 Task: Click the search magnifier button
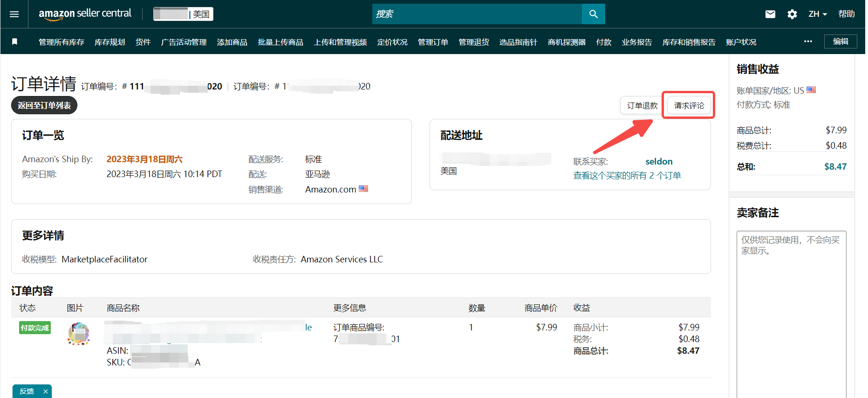coord(593,14)
